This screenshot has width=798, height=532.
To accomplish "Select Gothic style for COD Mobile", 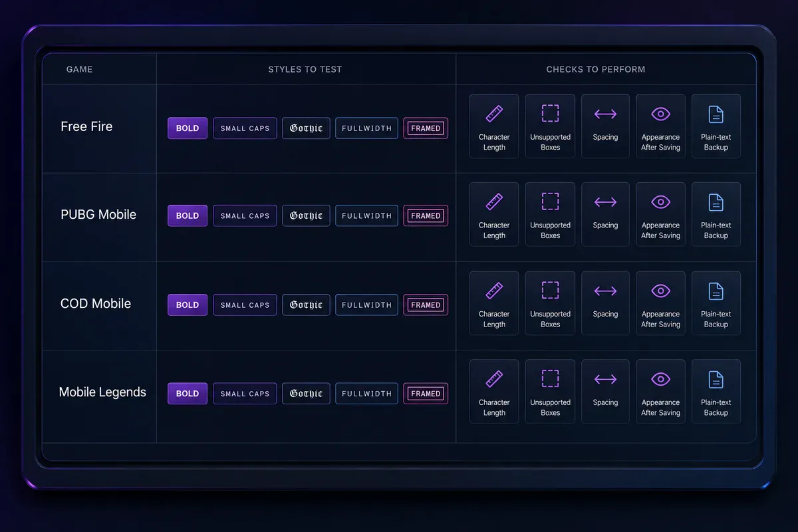I will coord(306,305).
